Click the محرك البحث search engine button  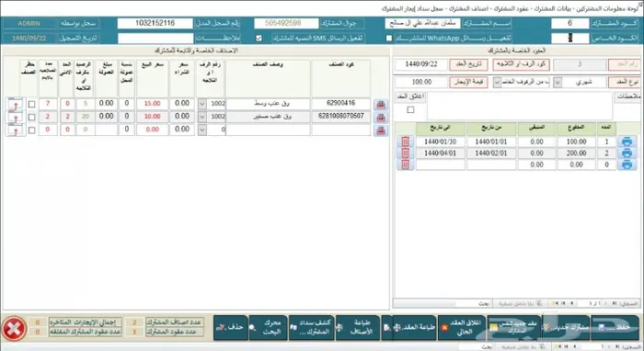coord(269,328)
